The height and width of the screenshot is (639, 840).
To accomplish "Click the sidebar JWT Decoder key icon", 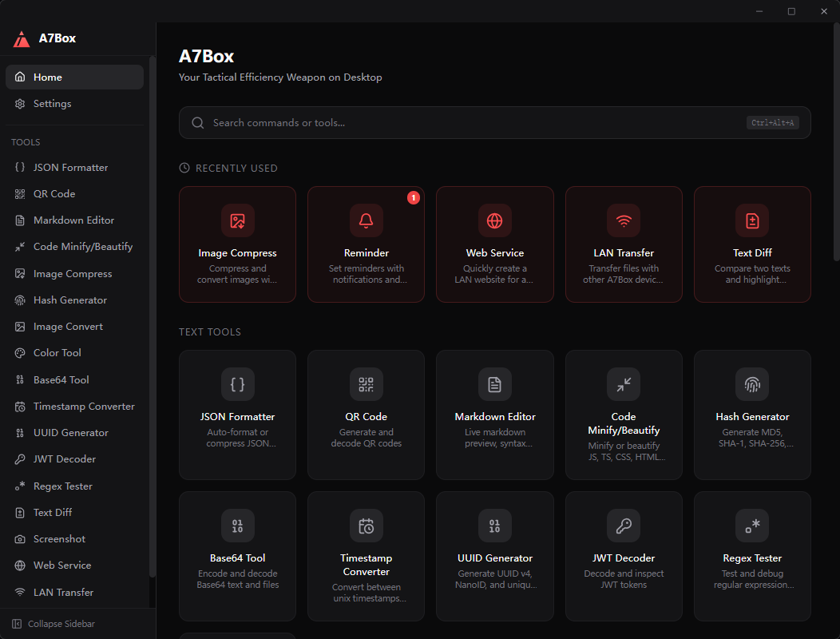I will [20, 458].
